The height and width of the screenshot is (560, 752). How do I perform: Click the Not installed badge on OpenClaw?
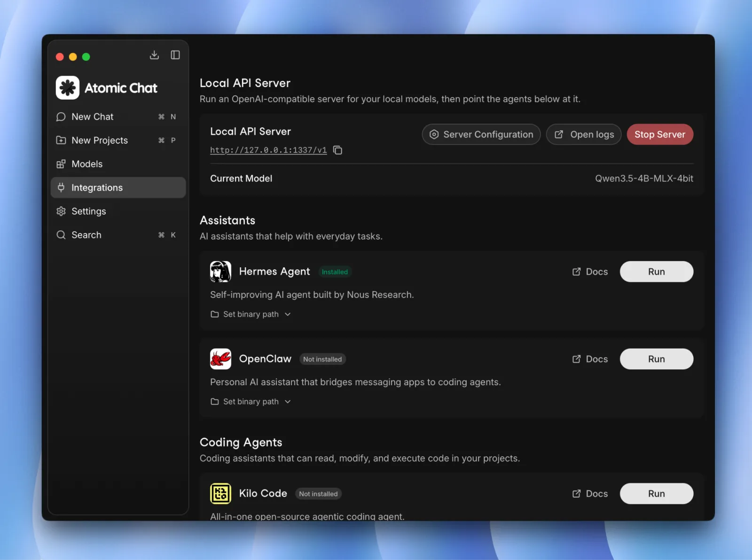point(322,359)
